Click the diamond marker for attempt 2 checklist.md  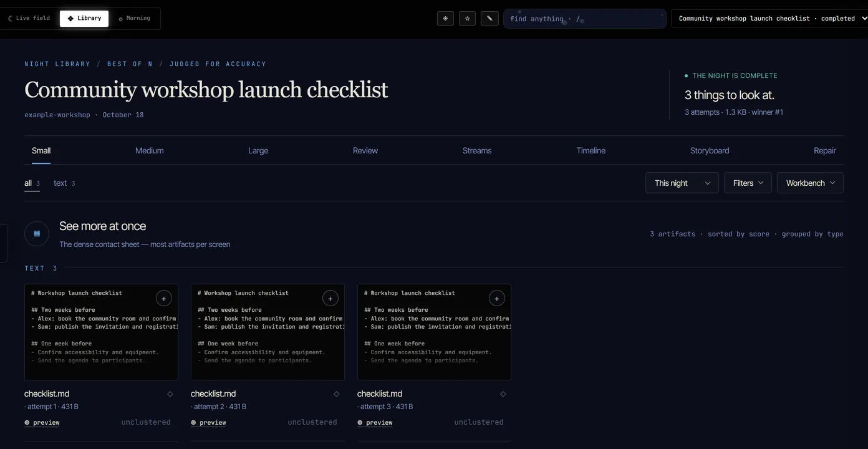coord(337,394)
